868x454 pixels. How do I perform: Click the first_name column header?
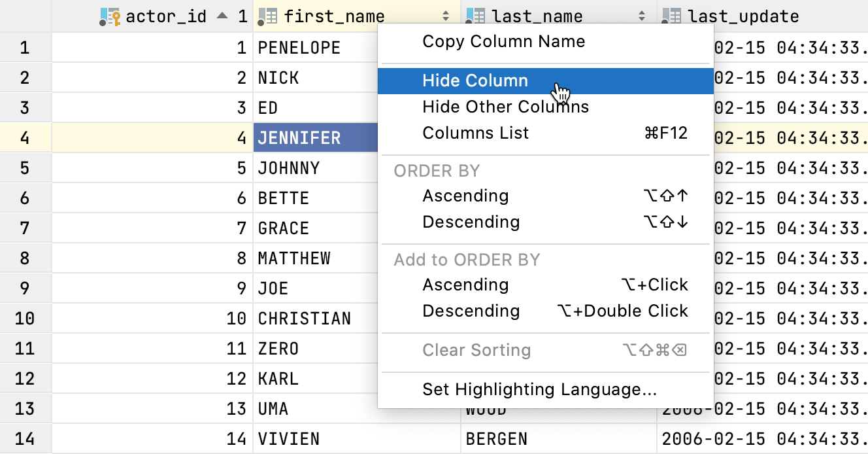click(334, 16)
